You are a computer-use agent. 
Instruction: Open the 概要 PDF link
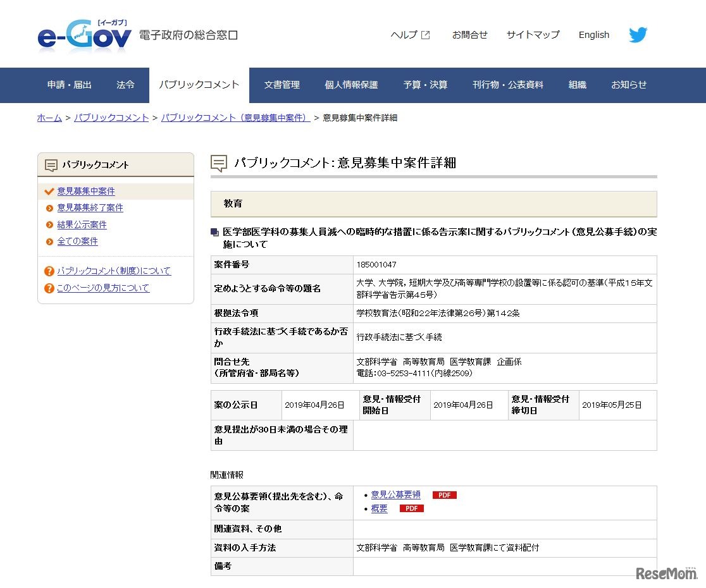pos(379,508)
